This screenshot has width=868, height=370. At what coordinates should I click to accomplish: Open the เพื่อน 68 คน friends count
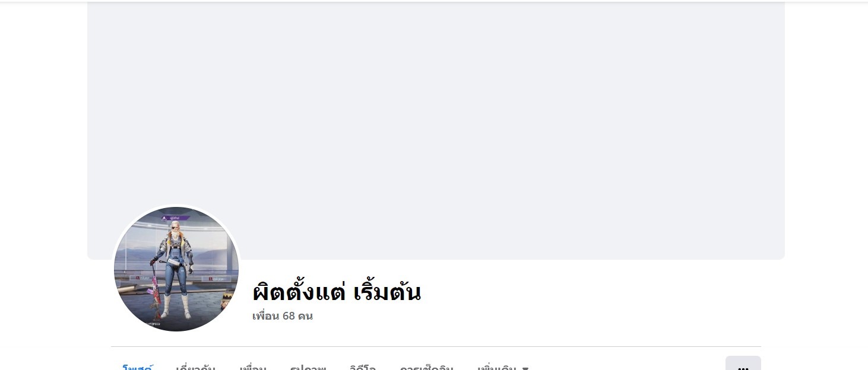(283, 316)
